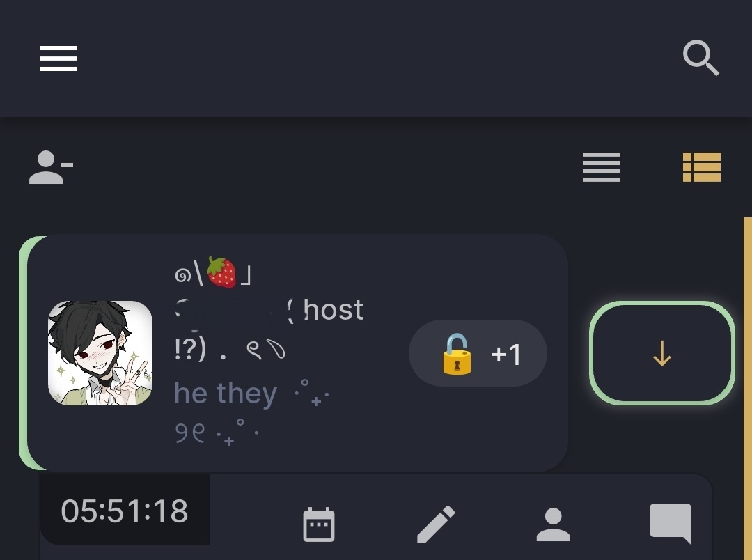Image resolution: width=752 pixels, height=560 pixels.
Task: Open the chat bubble comment icon
Action: point(671,524)
